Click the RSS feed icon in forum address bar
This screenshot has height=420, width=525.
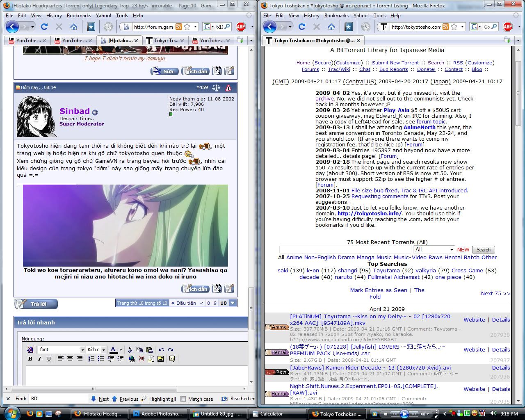pos(179,27)
